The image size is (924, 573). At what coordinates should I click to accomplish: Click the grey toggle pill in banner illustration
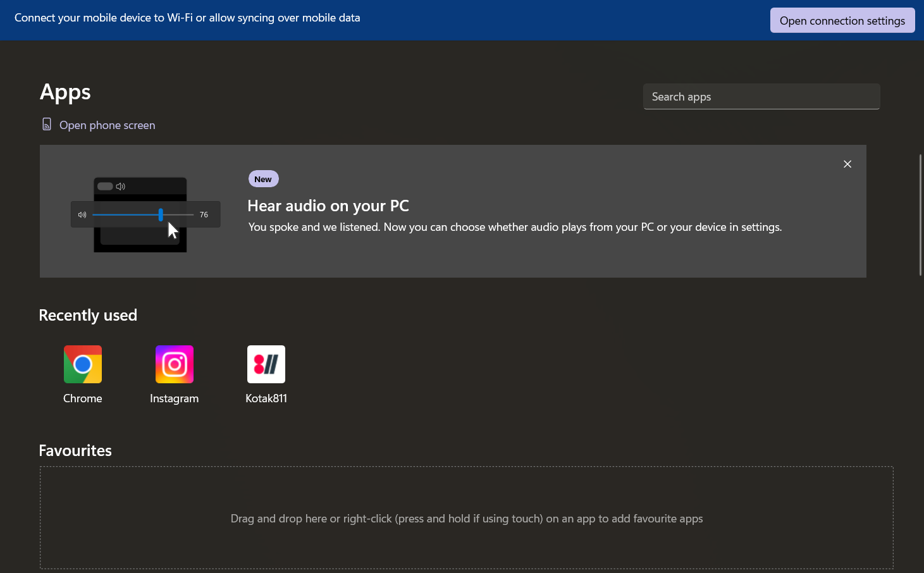(105, 187)
